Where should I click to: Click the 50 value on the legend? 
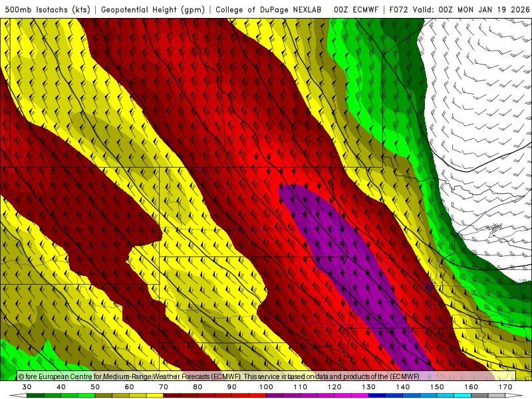pos(95,387)
